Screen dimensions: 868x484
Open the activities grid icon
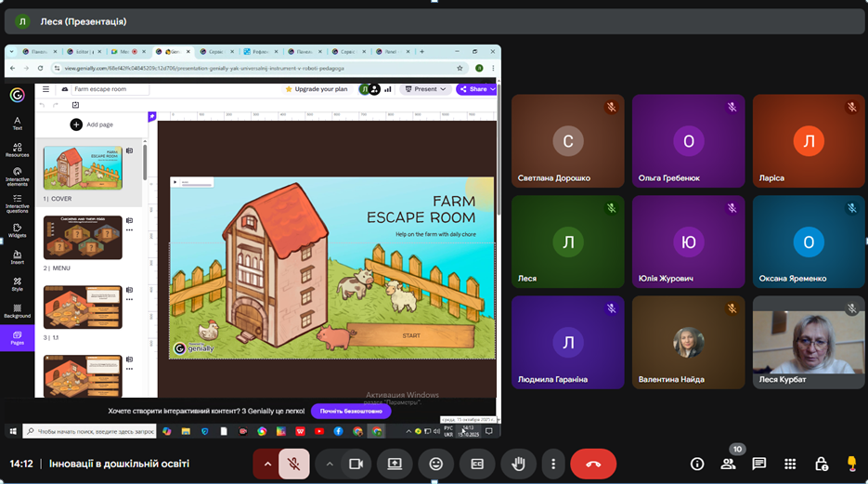coord(790,464)
